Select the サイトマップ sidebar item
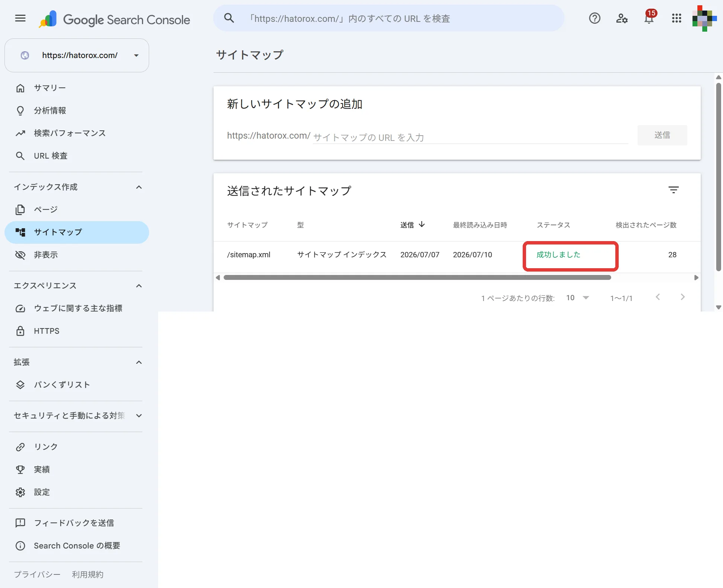 tap(77, 232)
